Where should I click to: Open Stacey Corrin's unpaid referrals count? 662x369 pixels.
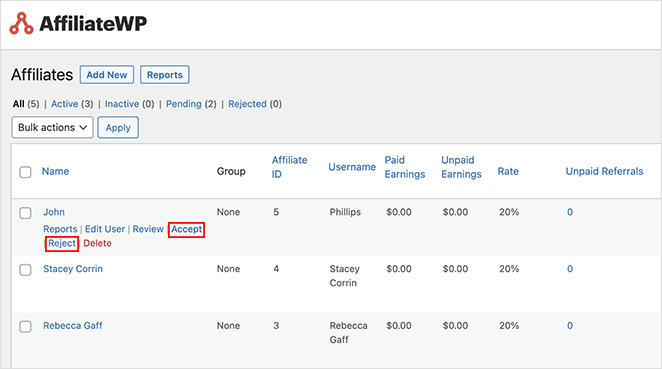click(x=570, y=269)
